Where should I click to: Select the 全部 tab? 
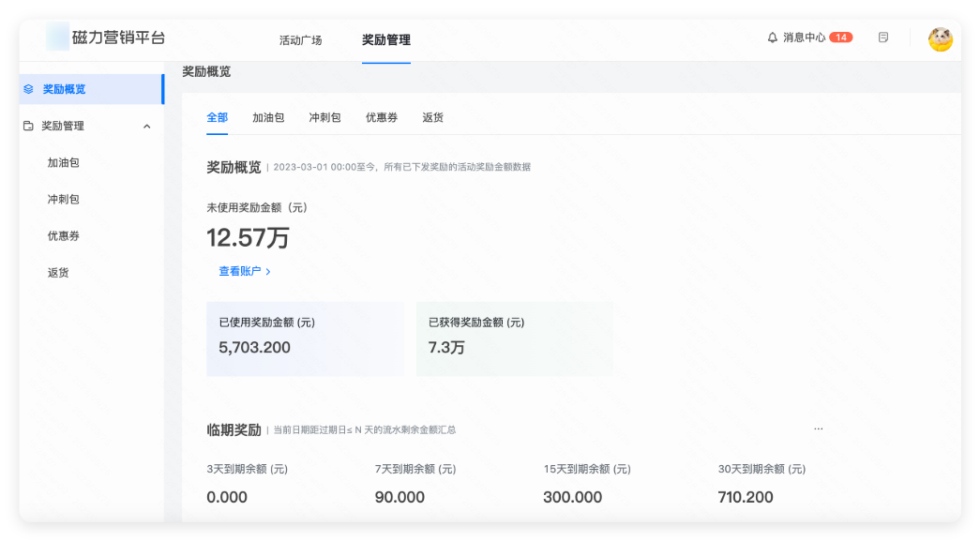[217, 117]
